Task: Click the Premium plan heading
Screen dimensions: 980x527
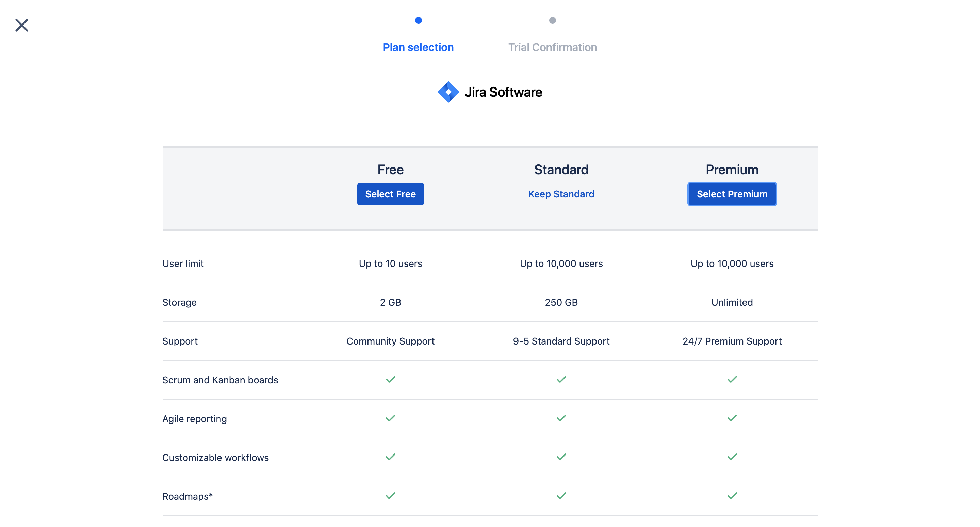Action: point(732,170)
